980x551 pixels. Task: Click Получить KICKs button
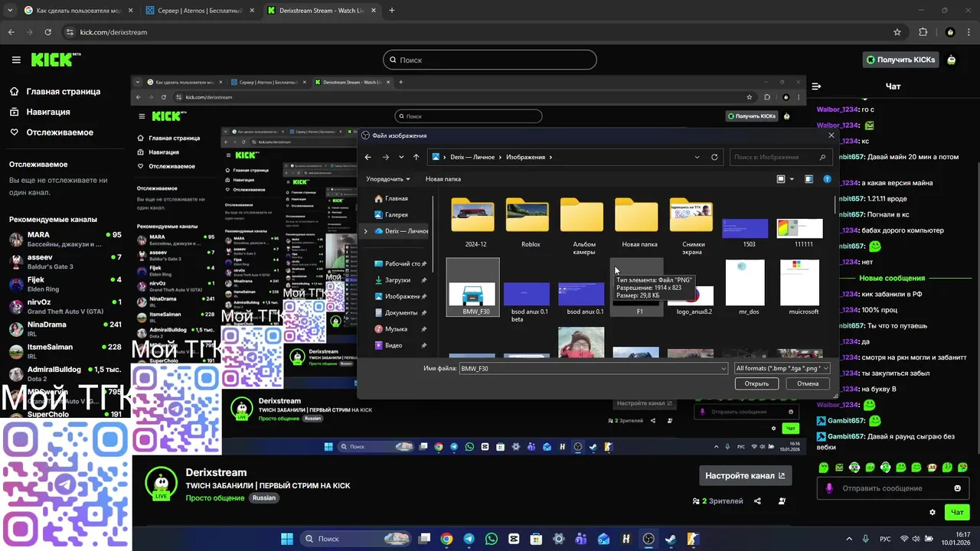point(900,60)
